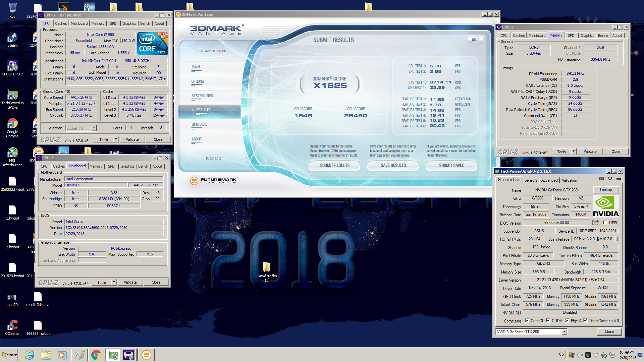This screenshot has height=362, width=644.
Task: Open Windows Media Player from the taskbar
Action: click(62, 355)
